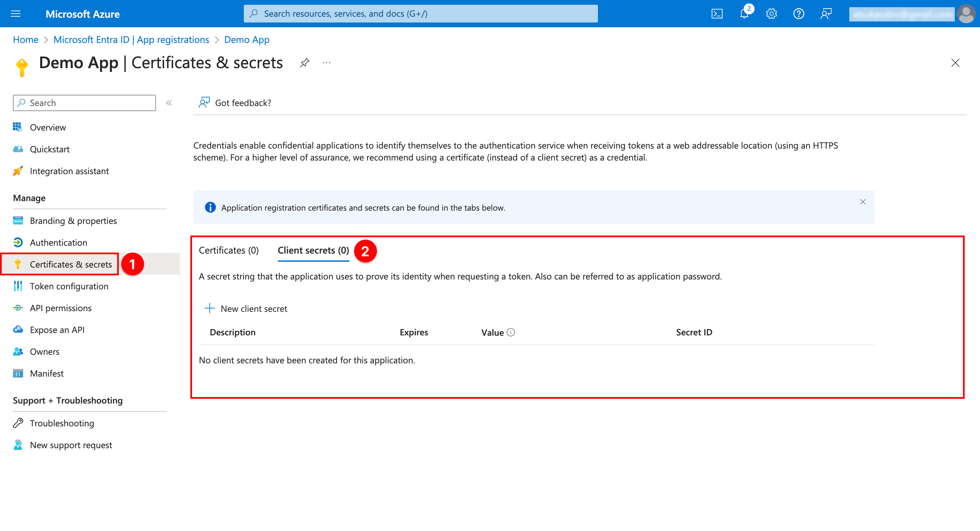Dismiss the blue info banner

pyautogui.click(x=863, y=202)
